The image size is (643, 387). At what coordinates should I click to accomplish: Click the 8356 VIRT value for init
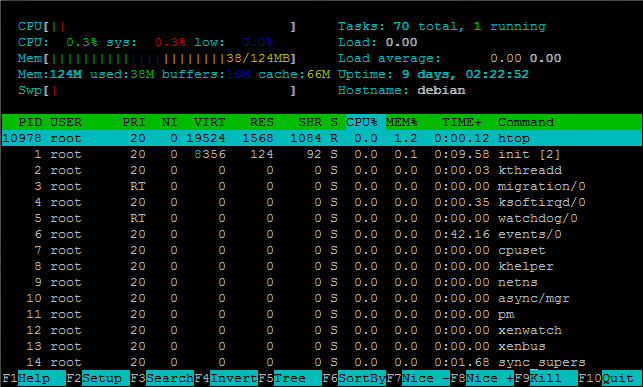tap(210, 154)
